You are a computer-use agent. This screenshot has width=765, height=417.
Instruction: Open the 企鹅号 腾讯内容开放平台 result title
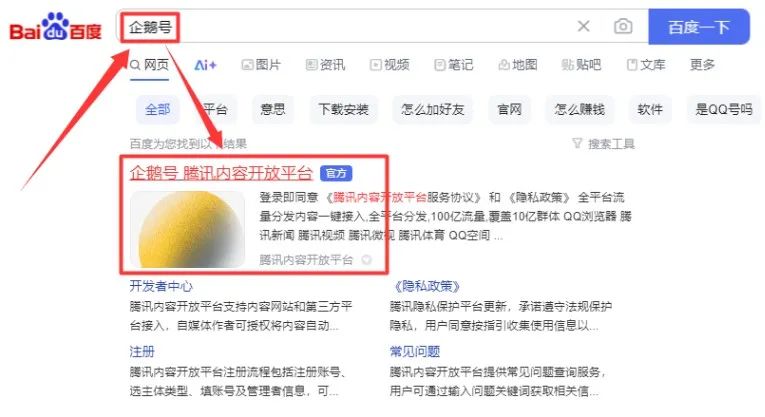(221, 173)
